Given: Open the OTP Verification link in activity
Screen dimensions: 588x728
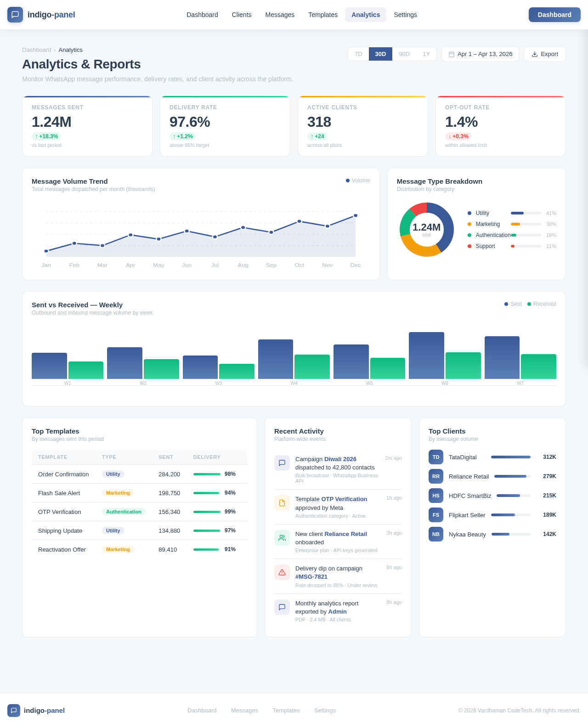Looking at the screenshot, I should 344,499.
